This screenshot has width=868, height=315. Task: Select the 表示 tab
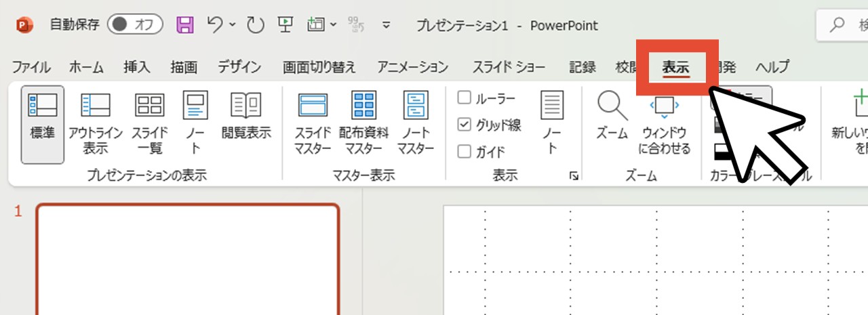pyautogui.click(x=676, y=67)
